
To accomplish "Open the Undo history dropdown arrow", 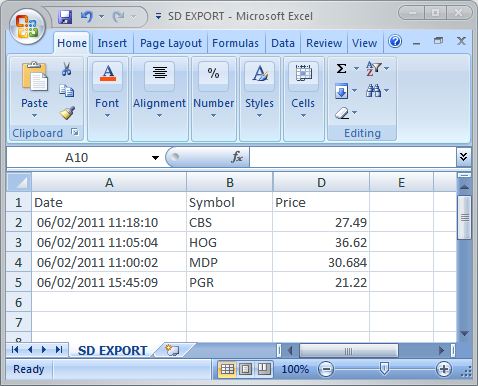I will [101, 16].
